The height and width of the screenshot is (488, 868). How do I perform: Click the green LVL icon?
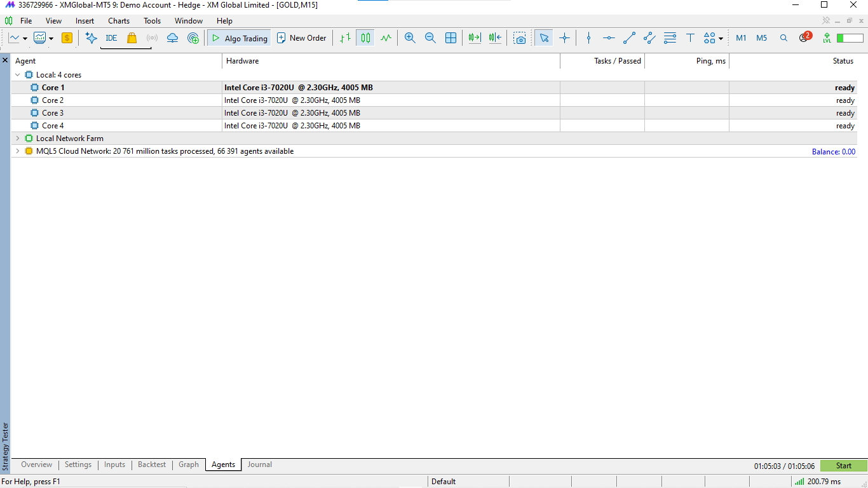827,38
